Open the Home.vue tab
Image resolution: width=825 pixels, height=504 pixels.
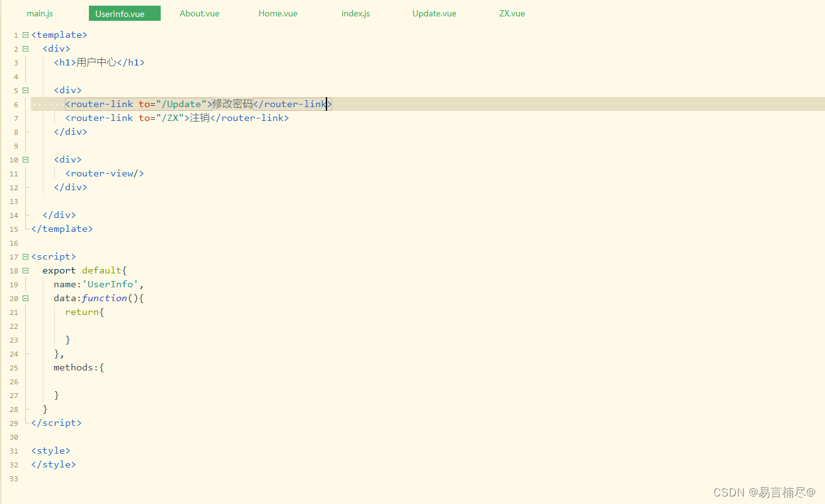click(x=277, y=13)
